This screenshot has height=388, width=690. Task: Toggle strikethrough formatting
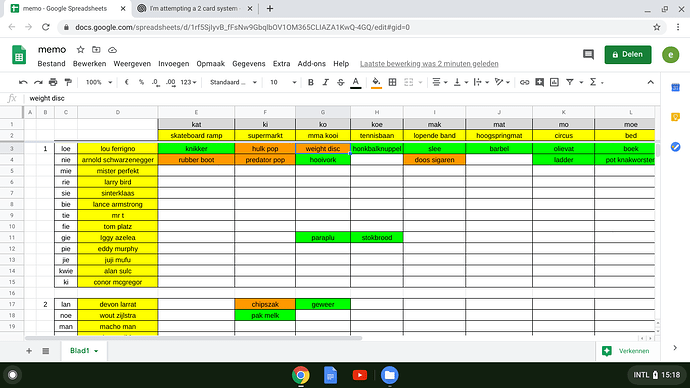point(341,82)
